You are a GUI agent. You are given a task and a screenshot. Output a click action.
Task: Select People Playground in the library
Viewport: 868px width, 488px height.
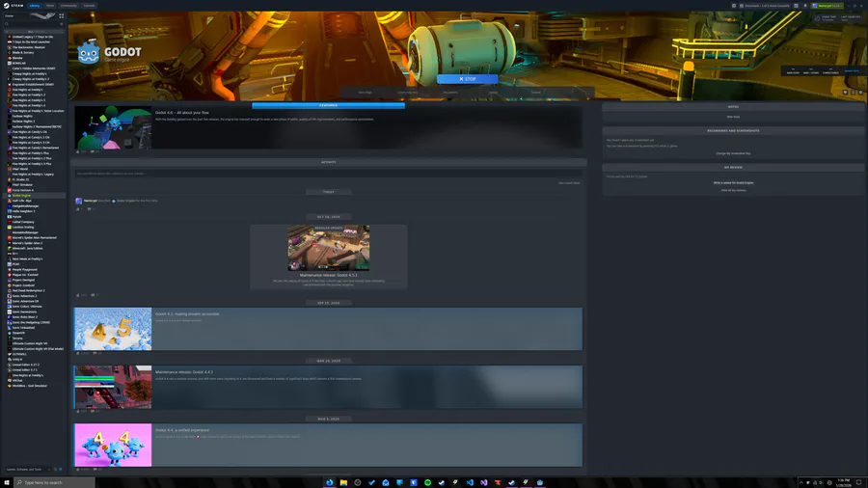pos(25,269)
